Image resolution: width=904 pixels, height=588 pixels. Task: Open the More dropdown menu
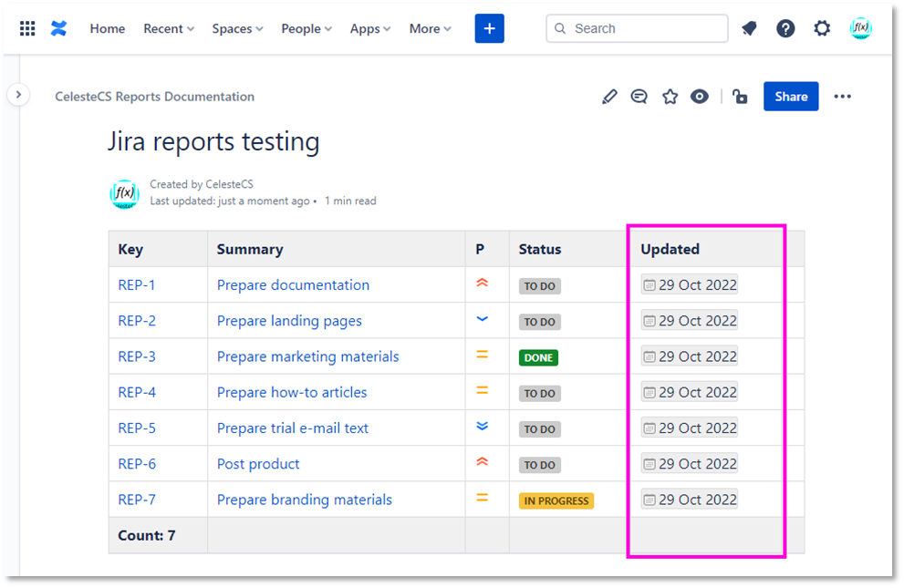tap(430, 28)
